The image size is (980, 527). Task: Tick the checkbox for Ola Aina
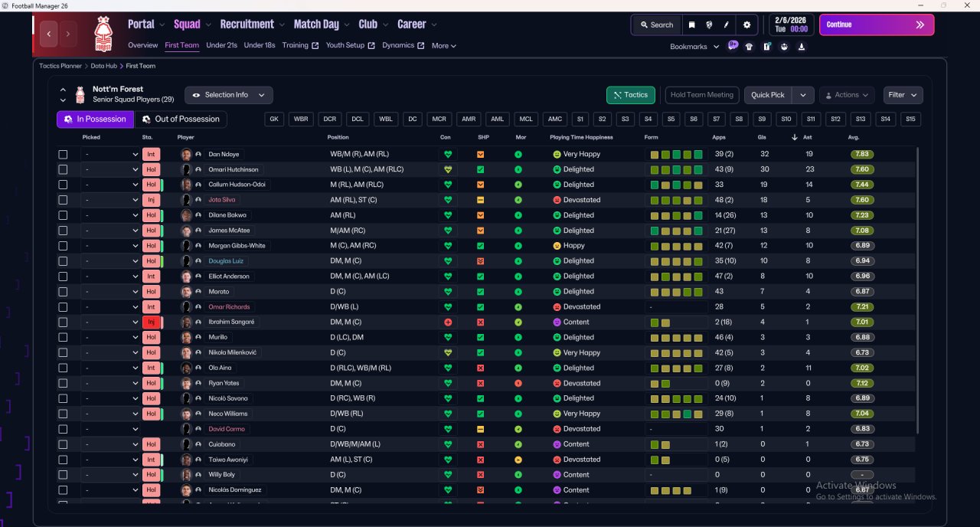coord(63,368)
